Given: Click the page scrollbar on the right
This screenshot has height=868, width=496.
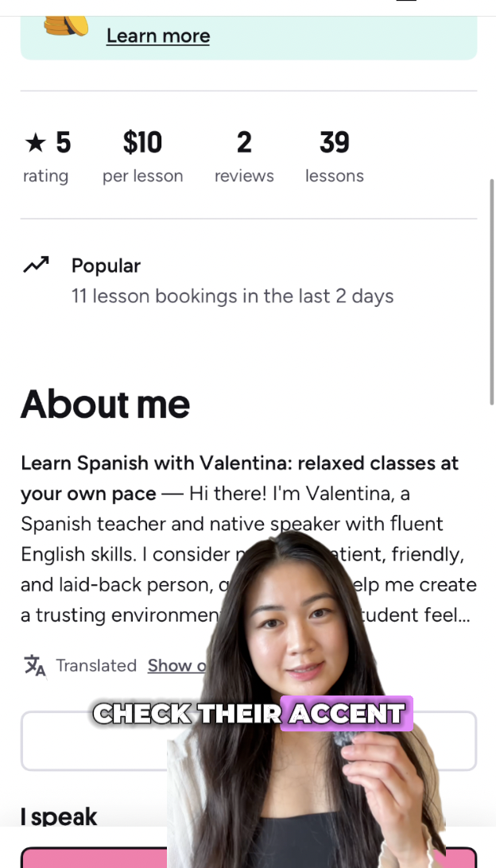Looking at the screenshot, I should (x=492, y=293).
